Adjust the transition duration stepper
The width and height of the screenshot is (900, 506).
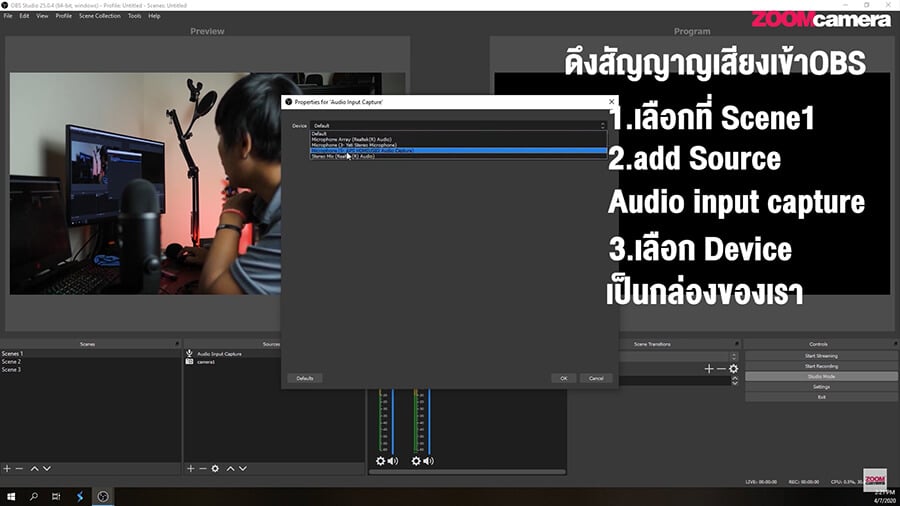[x=735, y=380]
